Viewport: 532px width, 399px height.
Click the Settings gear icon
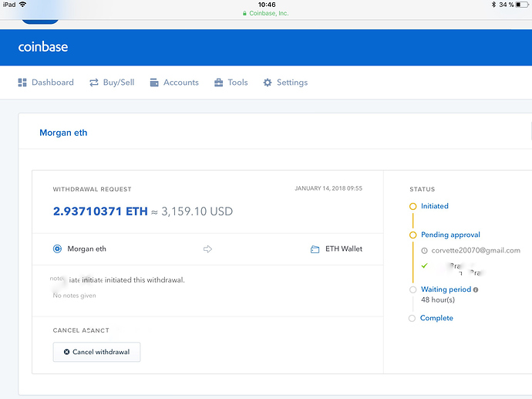pyautogui.click(x=268, y=83)
